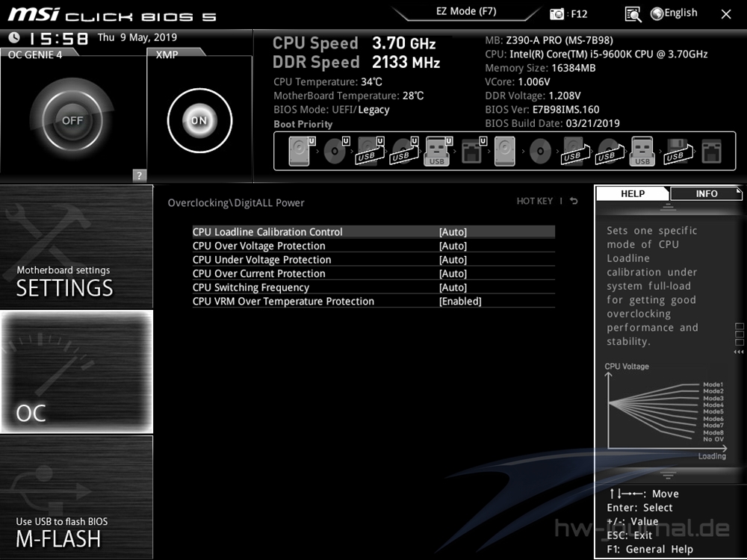Click the back arrow next to HOT KEY
The height and width of the screenshot is (560, 747).
click(x=574, y=201)
